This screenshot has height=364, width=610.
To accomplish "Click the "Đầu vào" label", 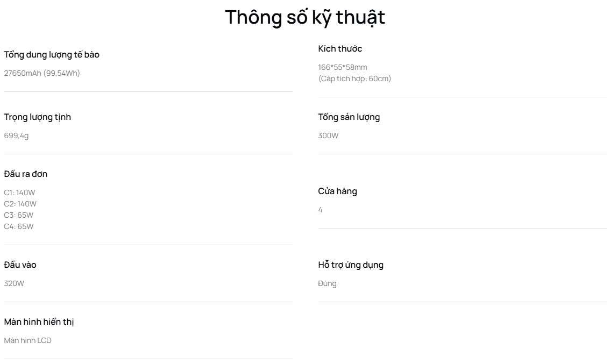I will pos(20,265).
